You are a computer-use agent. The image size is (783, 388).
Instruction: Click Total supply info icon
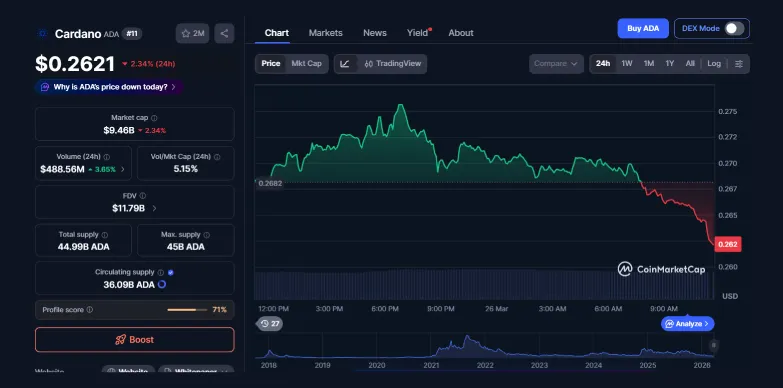tap(105, 235)
